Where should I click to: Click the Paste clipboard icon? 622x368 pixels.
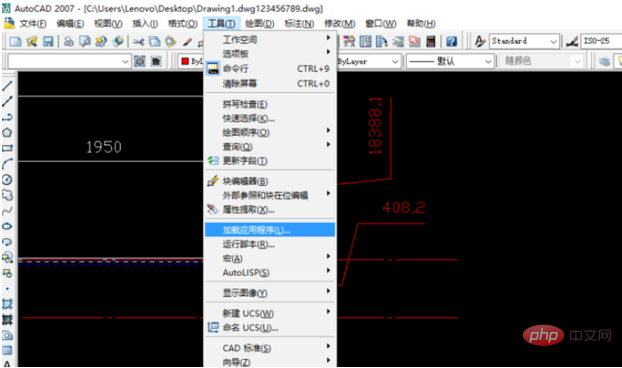(171, 41)
